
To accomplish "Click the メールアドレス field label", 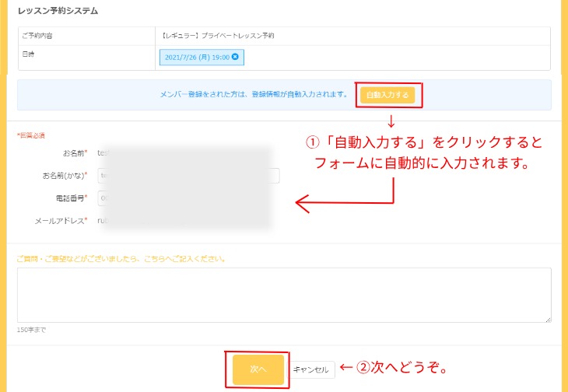I will [61, 221].
